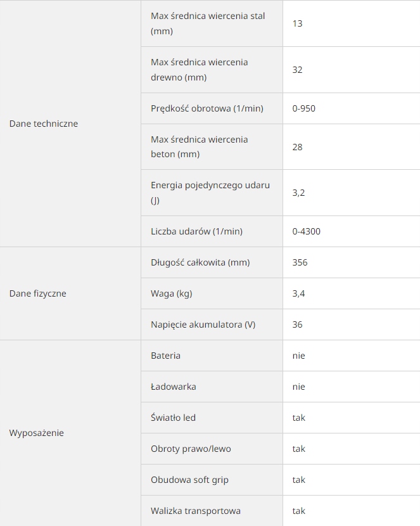420x526 pixels.
Task: Select the 'Ładowarka' row label
Action: (x=174, y=387)
